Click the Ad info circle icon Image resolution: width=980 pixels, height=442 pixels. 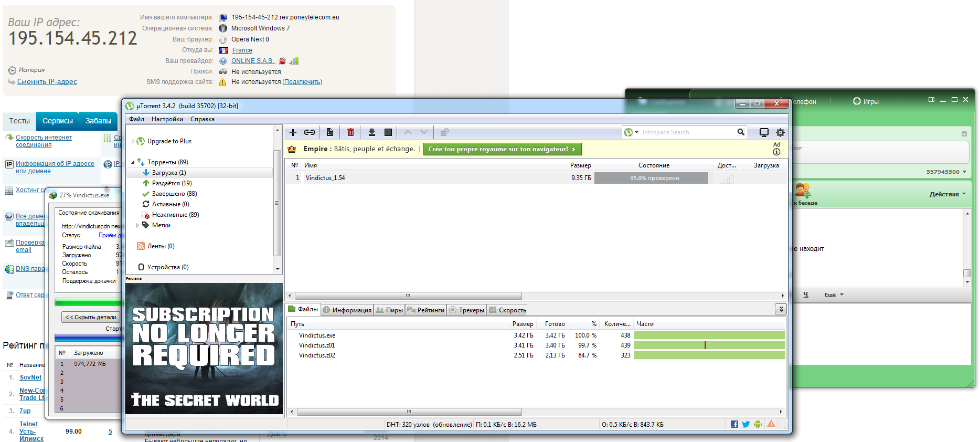776,152
